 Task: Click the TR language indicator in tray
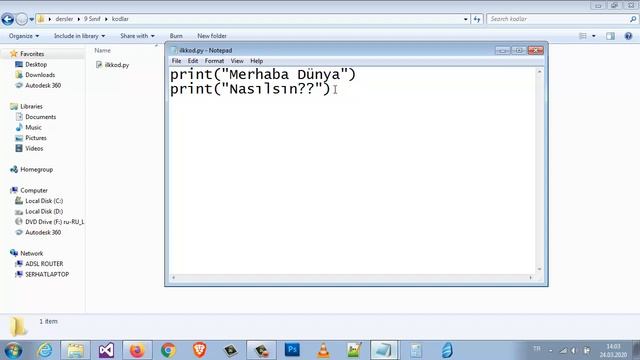pyautogui.click(x=537, y=349)
